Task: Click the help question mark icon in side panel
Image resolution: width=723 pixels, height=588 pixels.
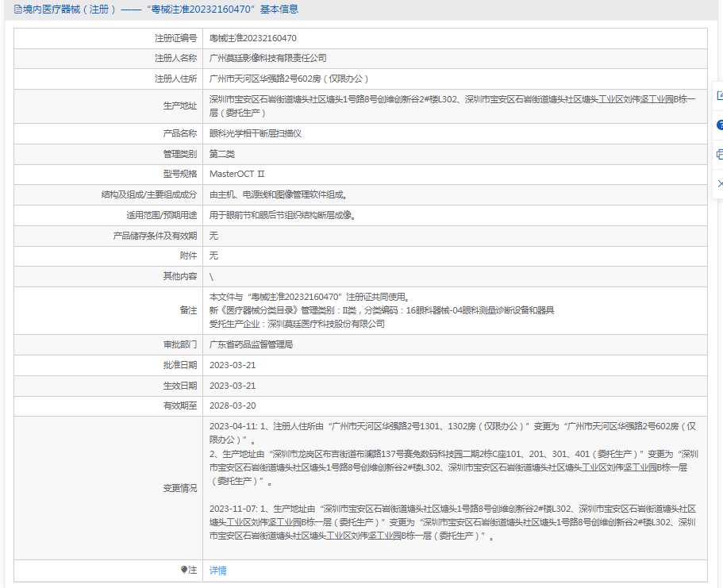Action: 719,125
